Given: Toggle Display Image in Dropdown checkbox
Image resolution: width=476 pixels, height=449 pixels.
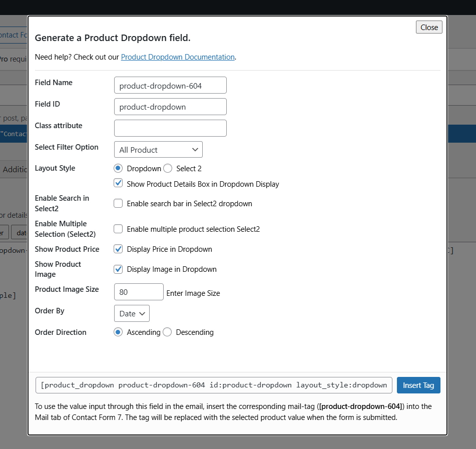Looking at the screenshot, I should tap(118, 269).
